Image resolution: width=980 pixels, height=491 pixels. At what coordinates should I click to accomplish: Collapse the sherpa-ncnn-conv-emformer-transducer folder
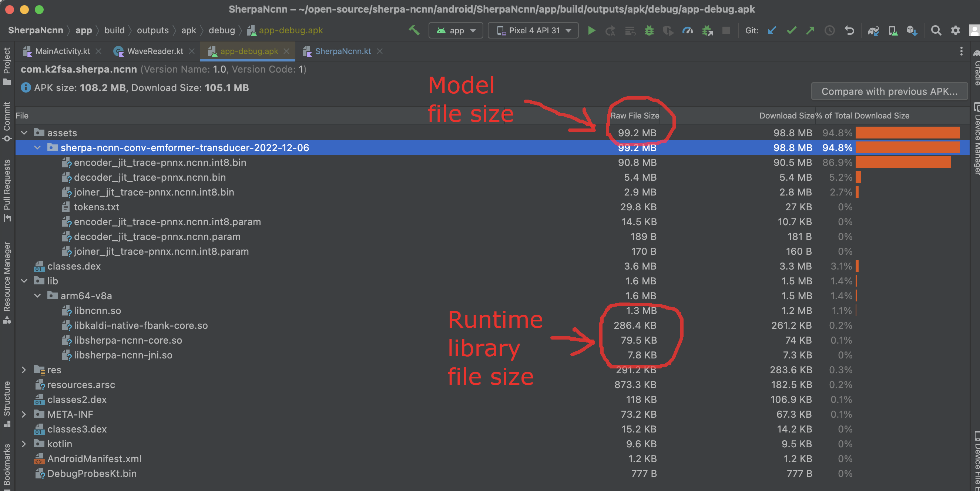pyautogui.click(x=37, y=148)
